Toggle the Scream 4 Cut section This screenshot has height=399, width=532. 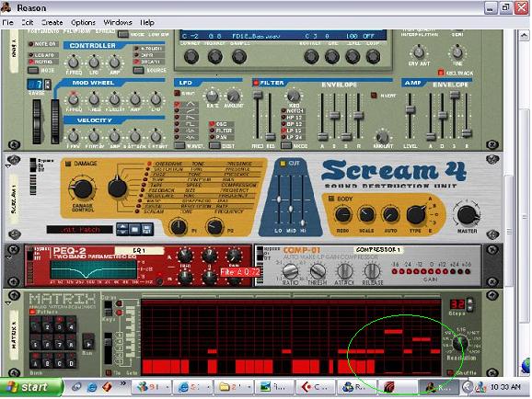(x=283, y=164)
